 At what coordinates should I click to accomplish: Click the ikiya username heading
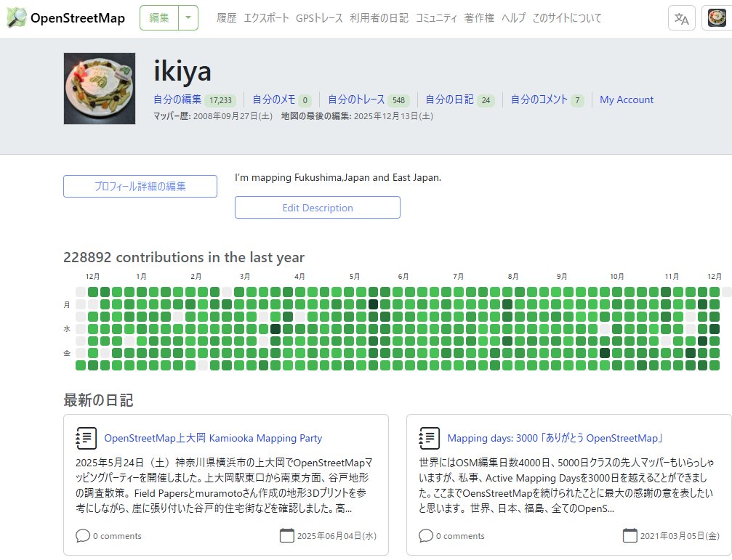[182, 71]
